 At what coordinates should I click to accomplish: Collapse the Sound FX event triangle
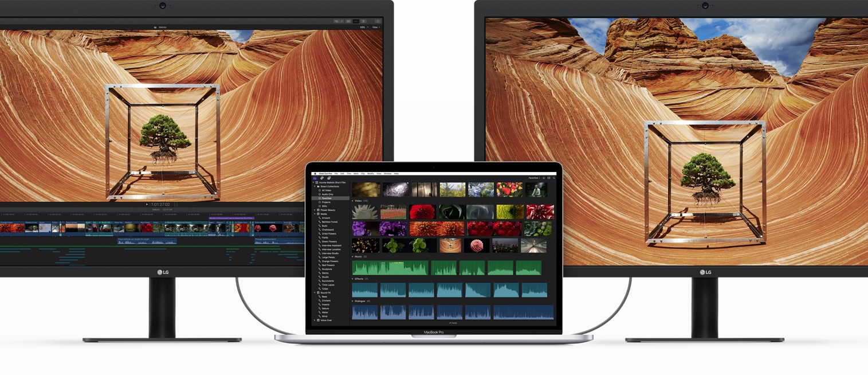(315, 292)
